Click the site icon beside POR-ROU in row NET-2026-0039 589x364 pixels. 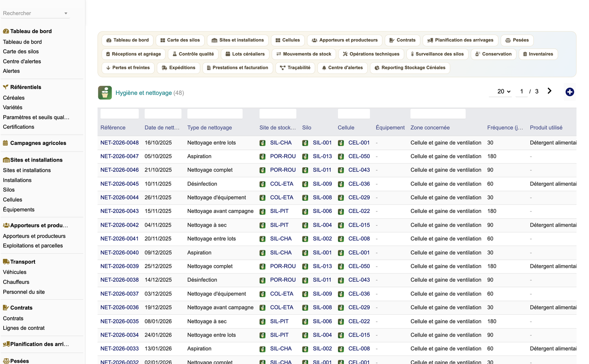(263, 266)
